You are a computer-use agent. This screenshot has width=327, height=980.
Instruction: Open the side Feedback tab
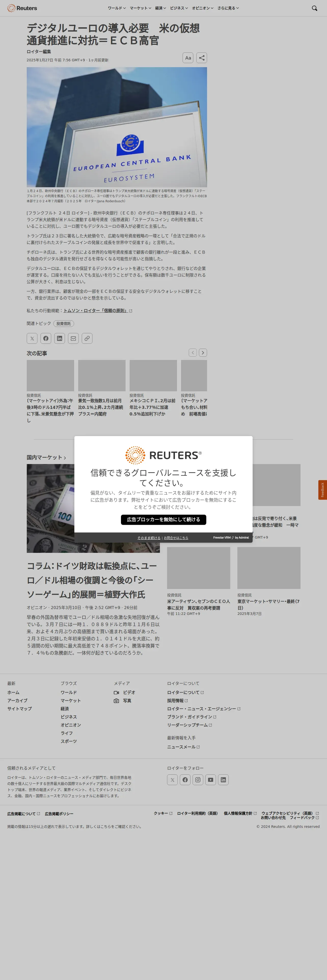point(322,490)
